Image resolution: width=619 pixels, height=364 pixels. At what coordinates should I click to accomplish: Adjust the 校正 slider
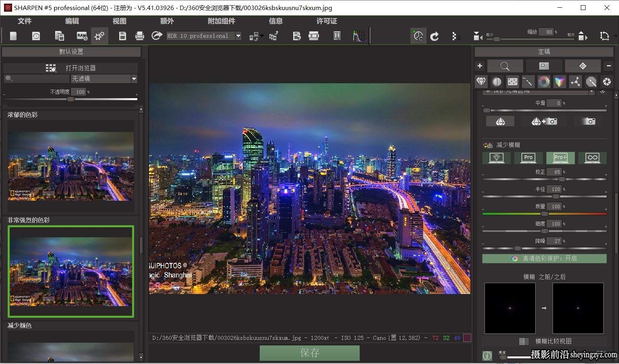click(x=544, y=179)
